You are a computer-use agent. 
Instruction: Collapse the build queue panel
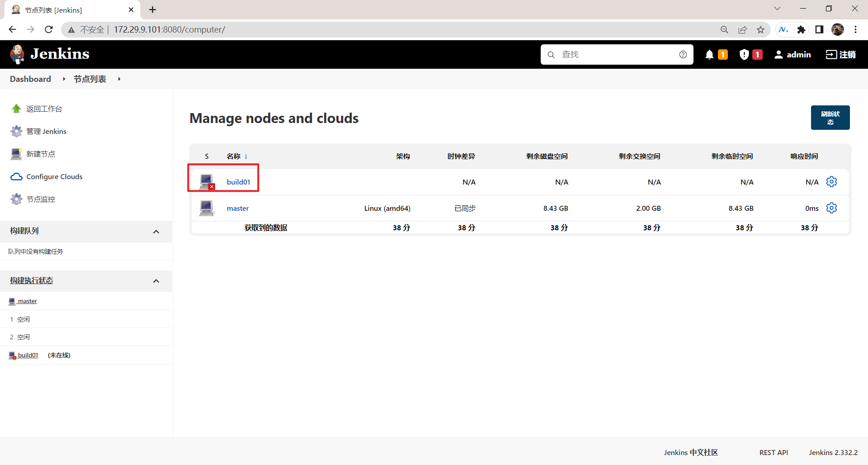click(156, 232)
